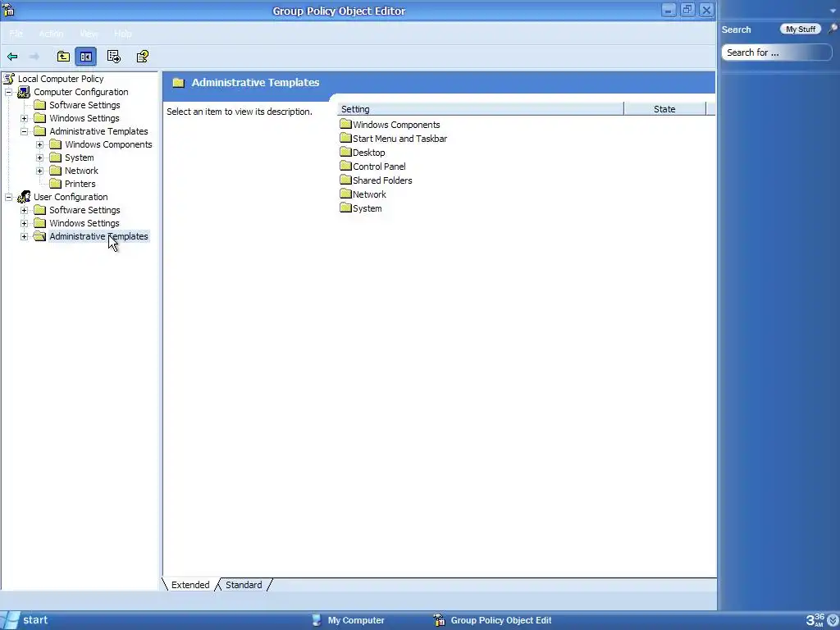Select Printers folder in the console tree
Screen dimensions: 840x630
pyautogui.click(x=80, y=184)
